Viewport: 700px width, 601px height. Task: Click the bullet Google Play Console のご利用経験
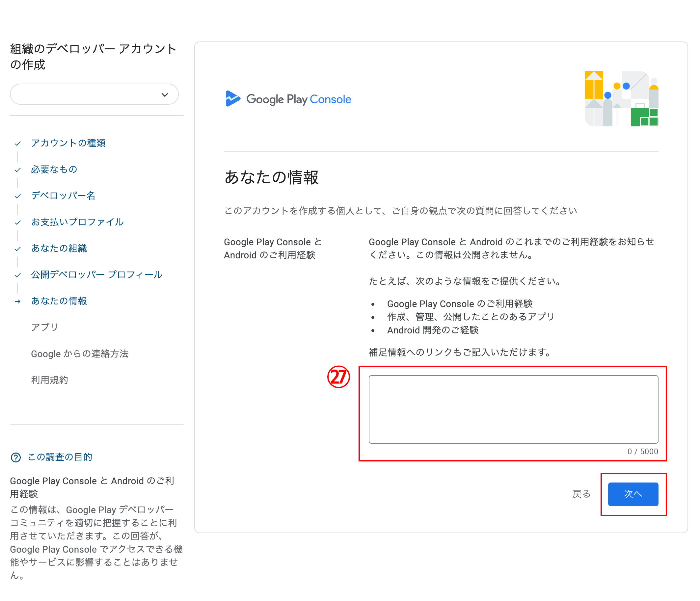pyautogui.click(x=460, y=303)
